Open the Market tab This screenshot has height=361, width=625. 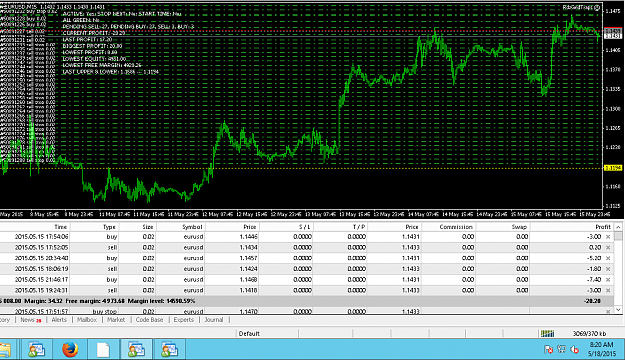116,320
